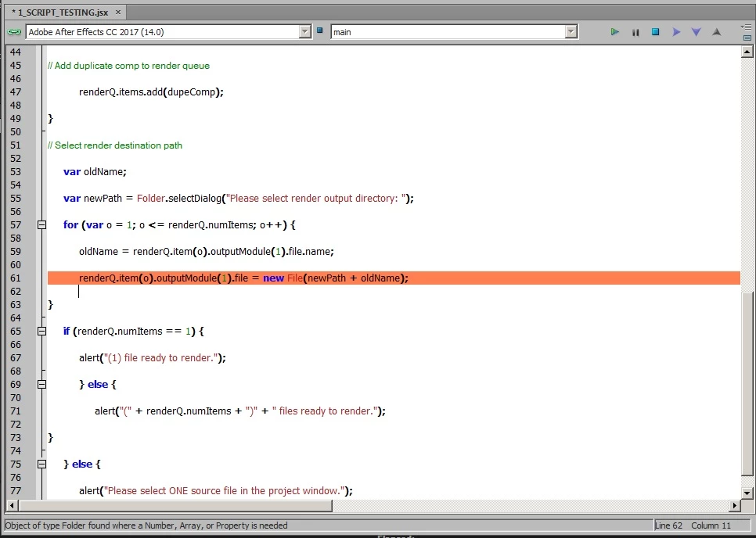The image size is (756, 538).
Task: Click the 'Column 11' status bar indicator
Action: [711, 525]
